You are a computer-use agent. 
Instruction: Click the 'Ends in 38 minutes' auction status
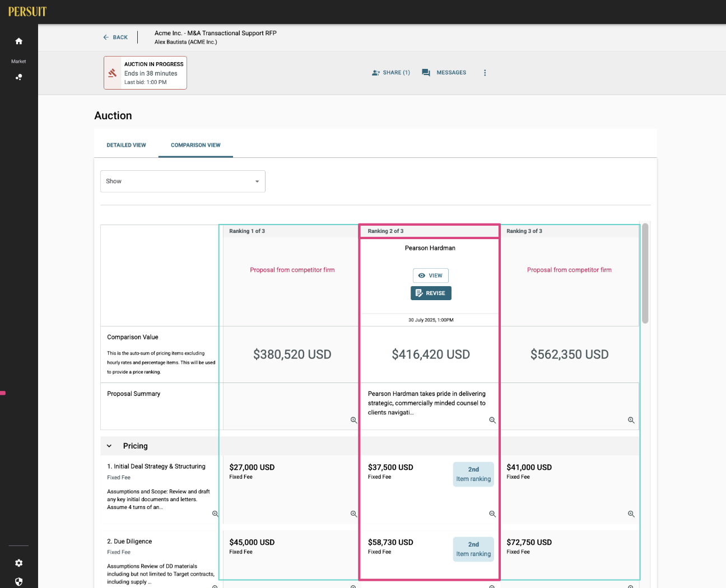pyautogui.click(x=151, y=73)
